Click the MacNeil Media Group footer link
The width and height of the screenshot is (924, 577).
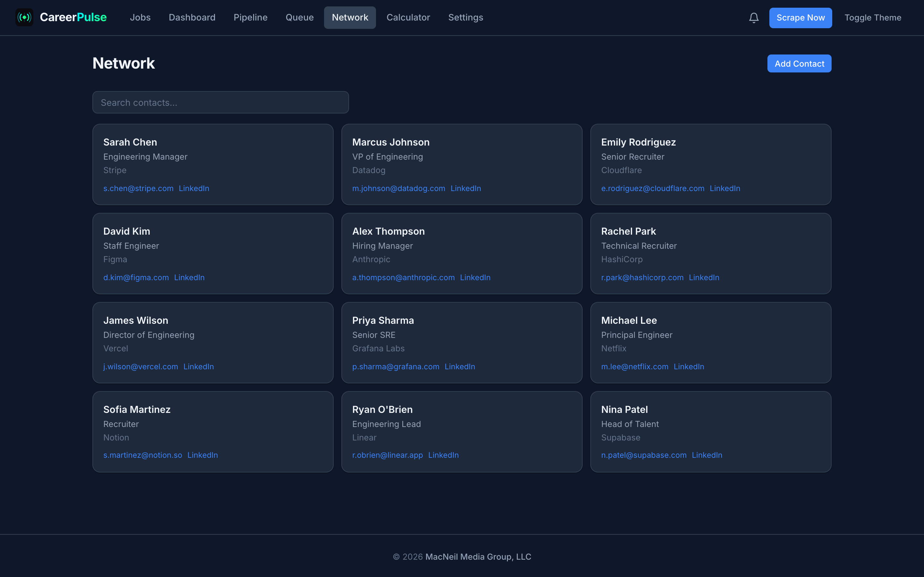pos(478,556)
